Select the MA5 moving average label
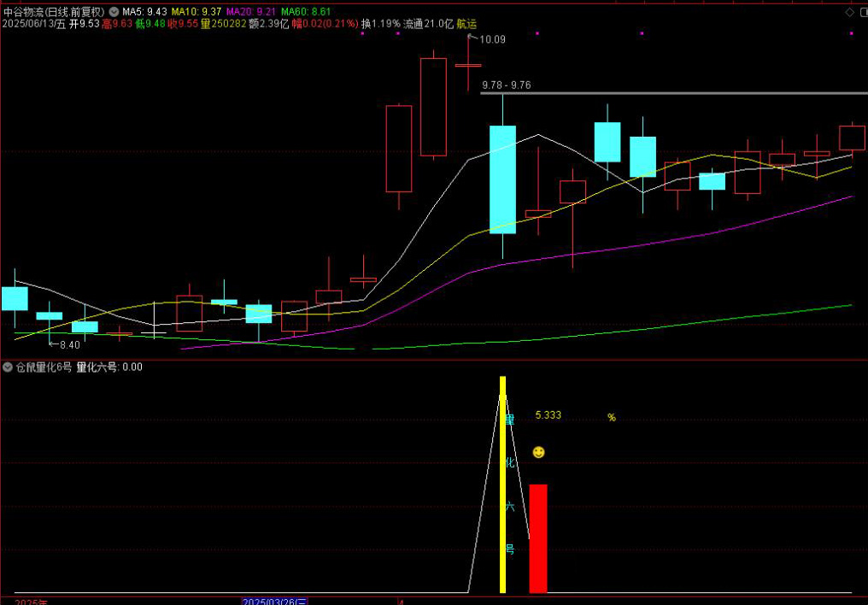This screenshot has width=868, height=605. pos(144,12)
